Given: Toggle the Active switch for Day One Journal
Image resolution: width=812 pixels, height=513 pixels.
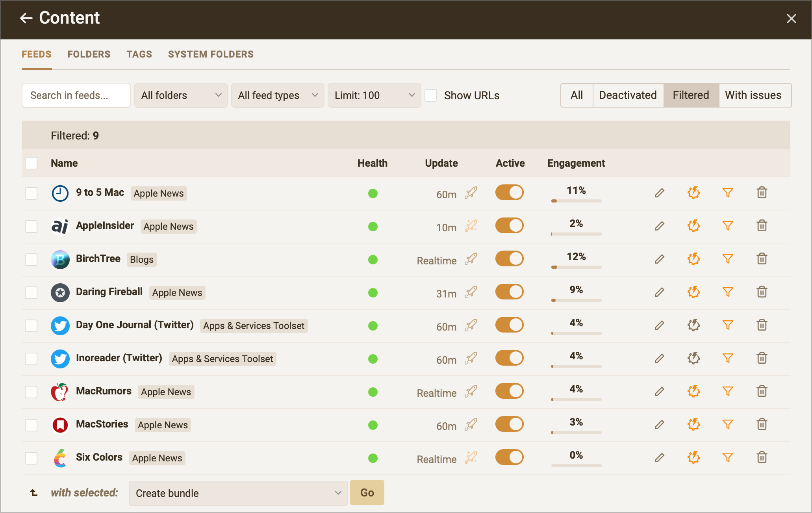Looking at the screenshot, I should tap(509, 325).
